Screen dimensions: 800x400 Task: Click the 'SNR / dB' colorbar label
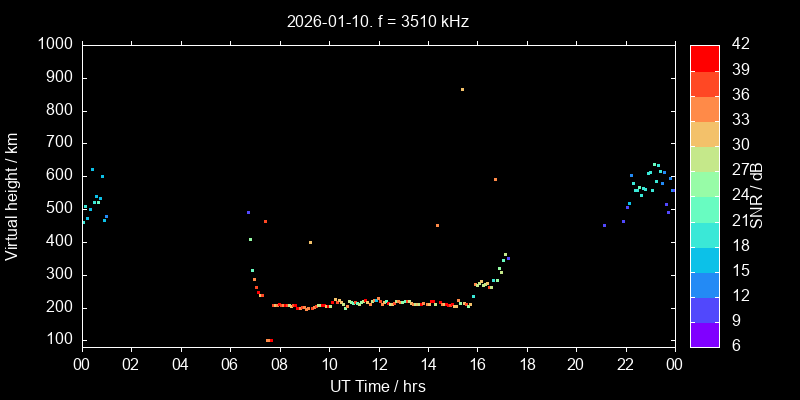(757, 196)
